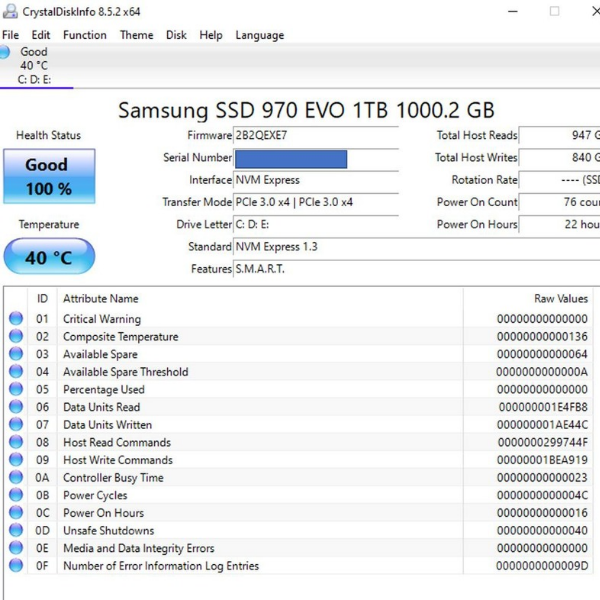Image resolution: width=600 pixels, height=600 pixels.
Task: Open the Theme menu
Action: tap(137, 35)
